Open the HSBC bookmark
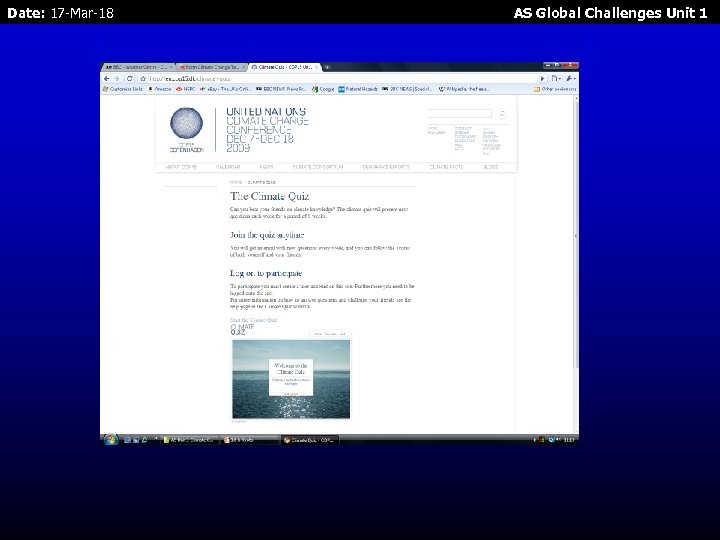 click(x=186, y=89)
